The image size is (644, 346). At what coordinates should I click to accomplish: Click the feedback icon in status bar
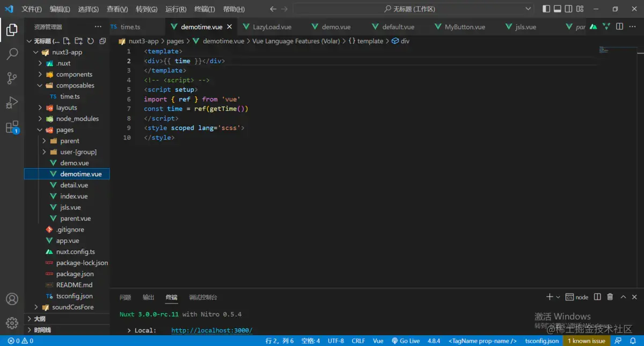[618, 341]
